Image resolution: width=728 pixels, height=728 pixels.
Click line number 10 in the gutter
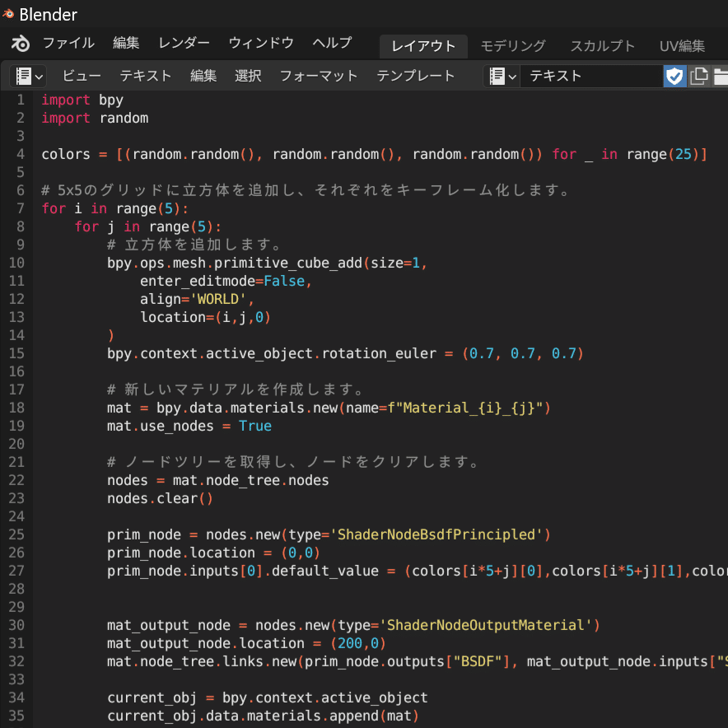(x=16, y=263)
